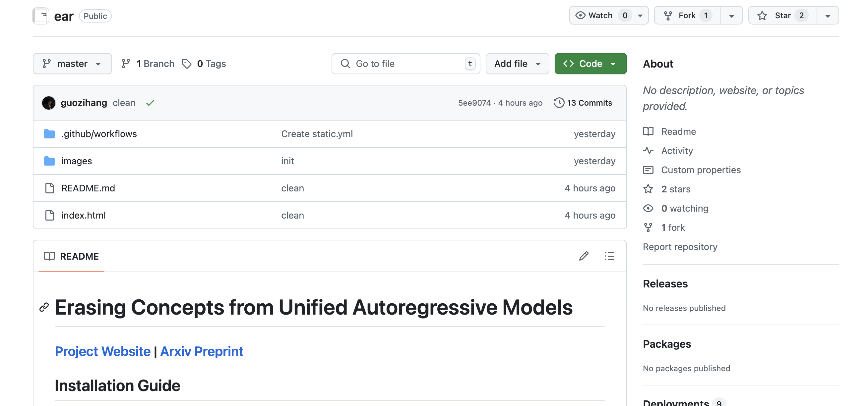Click the fork icon beside 1 fork

[x=648, y=228]
